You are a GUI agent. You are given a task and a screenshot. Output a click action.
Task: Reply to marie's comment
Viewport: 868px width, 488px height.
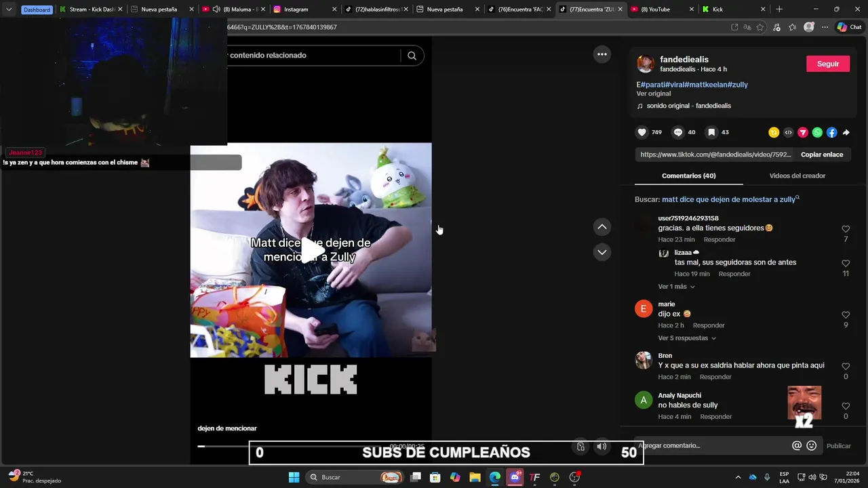click(x=709, y=325)
